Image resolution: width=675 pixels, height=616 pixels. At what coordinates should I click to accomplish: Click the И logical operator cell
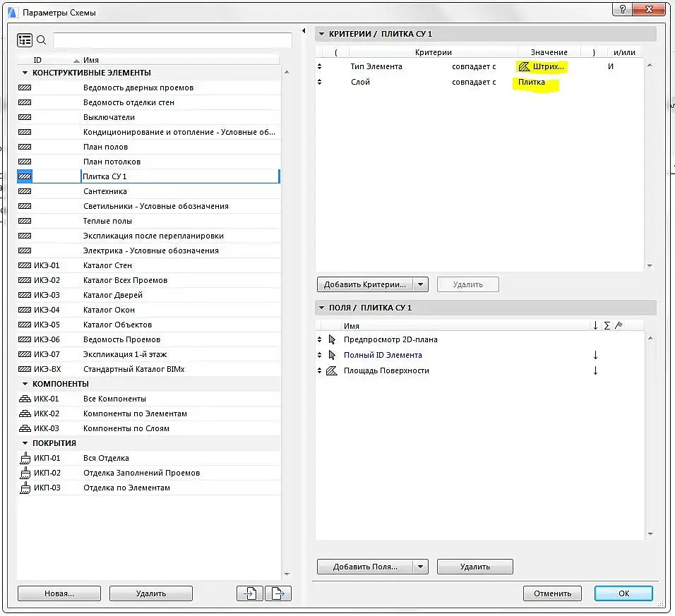(x=611, y=66)
